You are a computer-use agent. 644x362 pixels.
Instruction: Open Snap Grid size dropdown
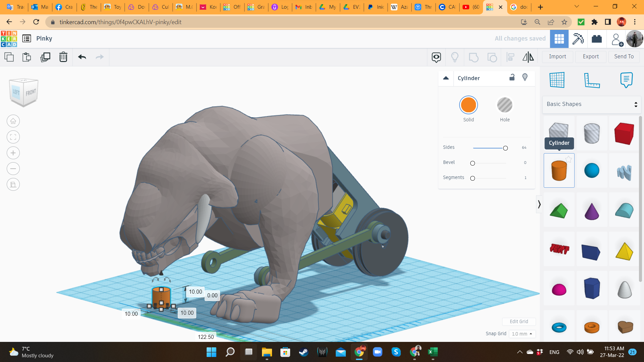[522, 334]
